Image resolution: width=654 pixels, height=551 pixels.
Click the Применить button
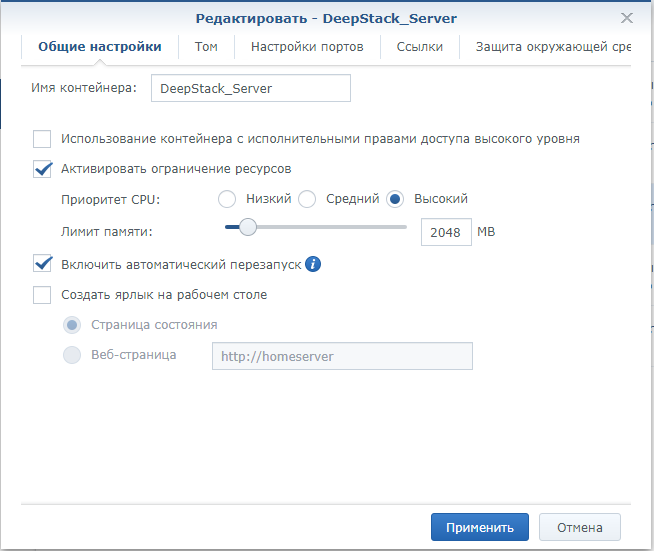point(480,527)
